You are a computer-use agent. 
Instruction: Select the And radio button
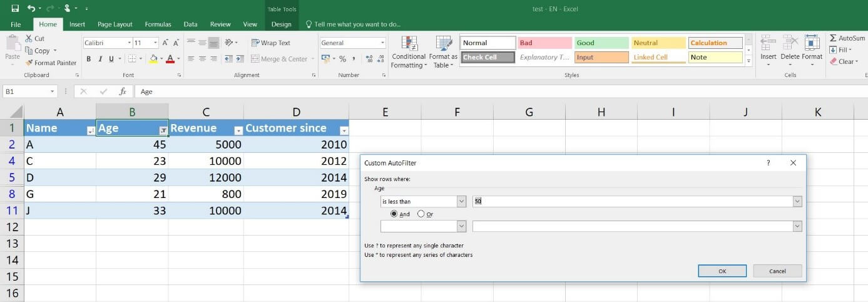pos(394,214)
